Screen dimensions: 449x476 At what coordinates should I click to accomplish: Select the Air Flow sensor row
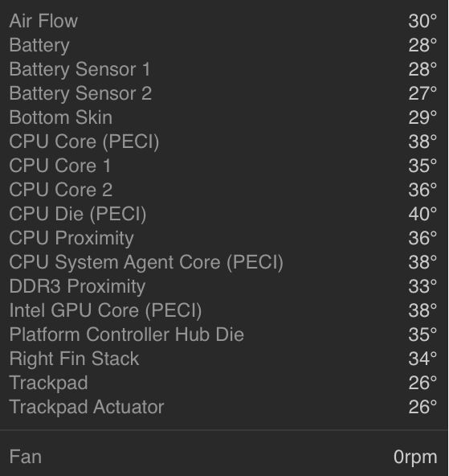tap(223, 21)
